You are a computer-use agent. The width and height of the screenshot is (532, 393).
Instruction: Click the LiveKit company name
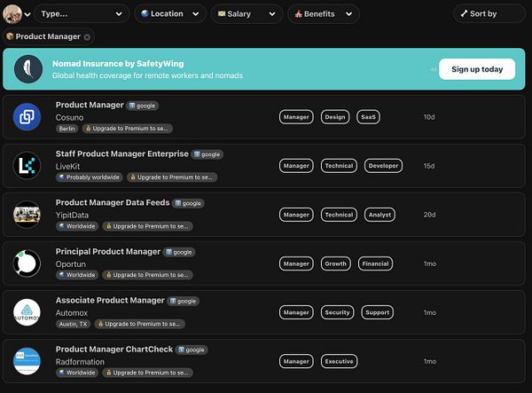(x=68, y=166)
